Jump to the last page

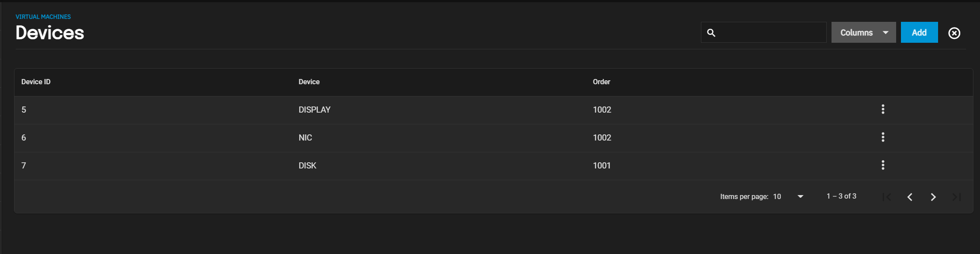(956, 197)
